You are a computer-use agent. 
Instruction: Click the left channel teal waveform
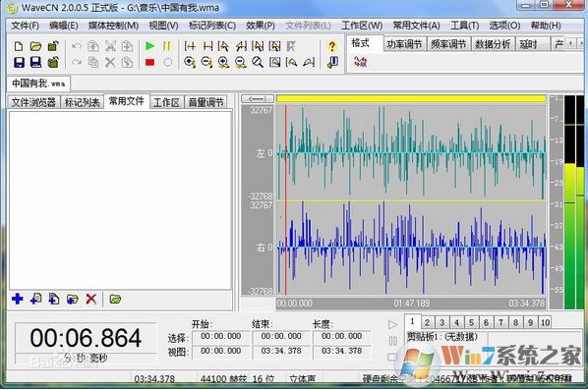click(411, 153)
